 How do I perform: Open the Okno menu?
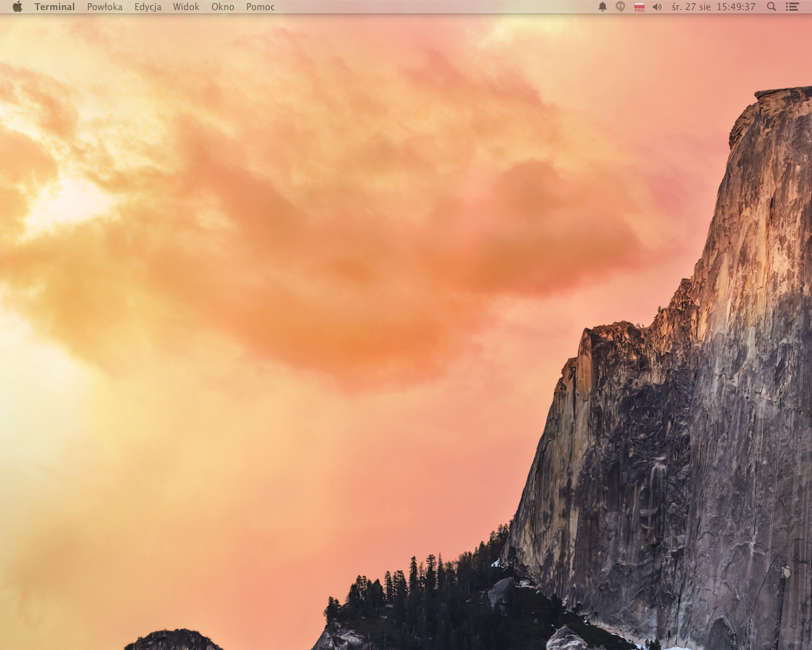tap(223, 6)
